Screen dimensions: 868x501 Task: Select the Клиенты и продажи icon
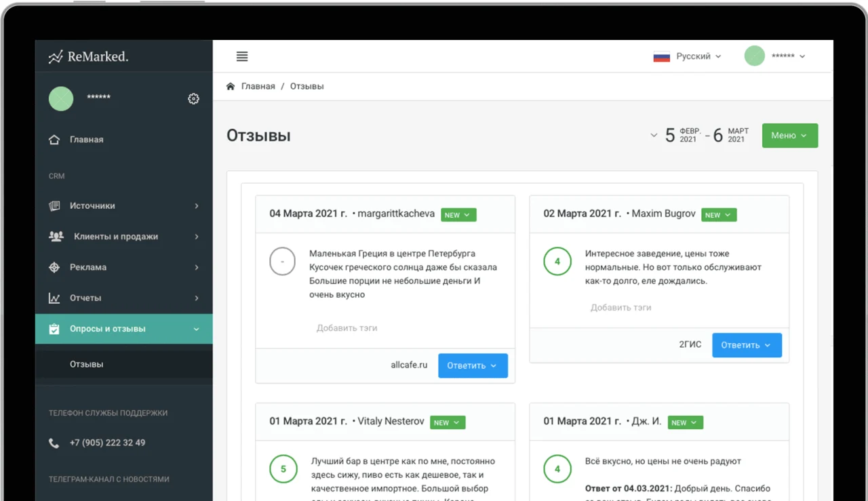tap(55, 236)
